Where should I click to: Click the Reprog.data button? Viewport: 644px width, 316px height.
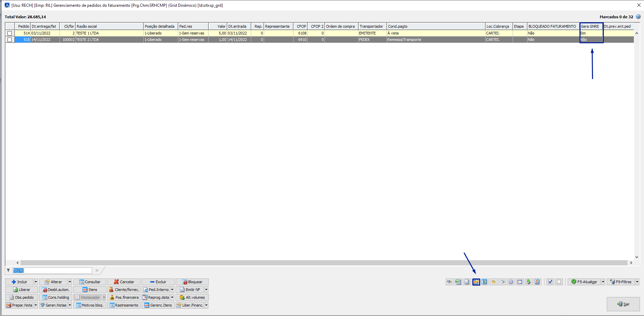(x=156, y=297)
